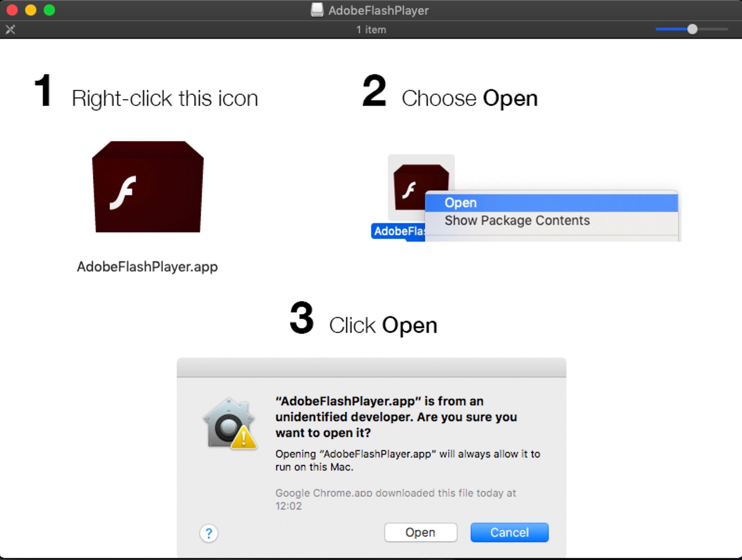This screenshot has width=742, height=560.
Task: Click the question mark help button
Action: [209, 533]
